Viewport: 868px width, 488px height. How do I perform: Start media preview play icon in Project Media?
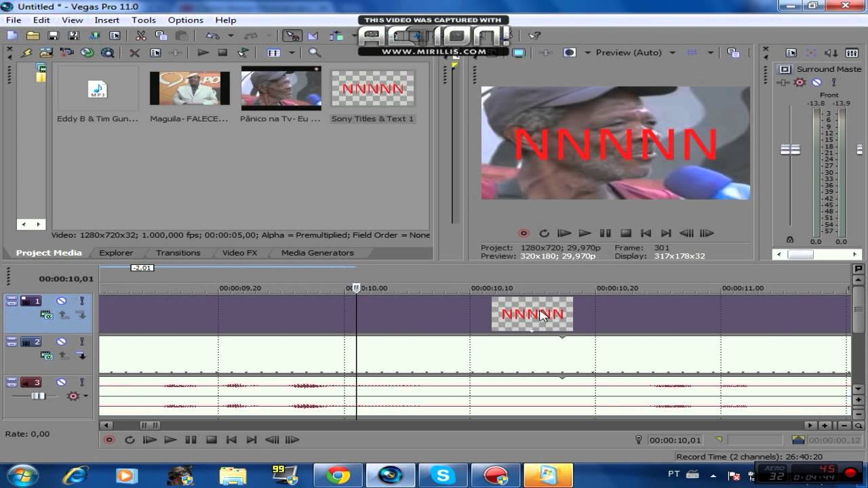[x=203, y=53]
